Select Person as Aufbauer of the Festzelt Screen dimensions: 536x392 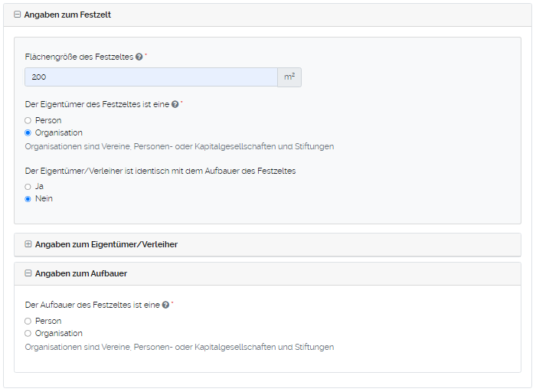(28, 321)
